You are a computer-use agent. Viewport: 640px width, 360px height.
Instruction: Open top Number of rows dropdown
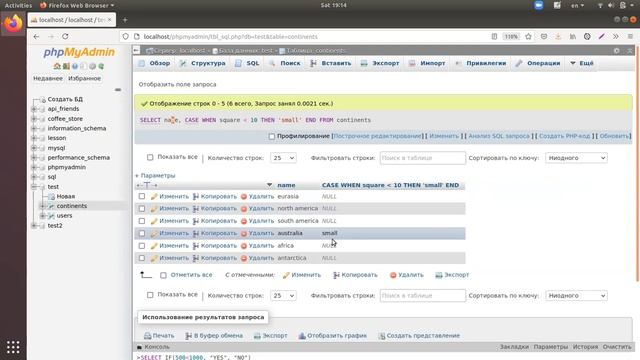283,158
